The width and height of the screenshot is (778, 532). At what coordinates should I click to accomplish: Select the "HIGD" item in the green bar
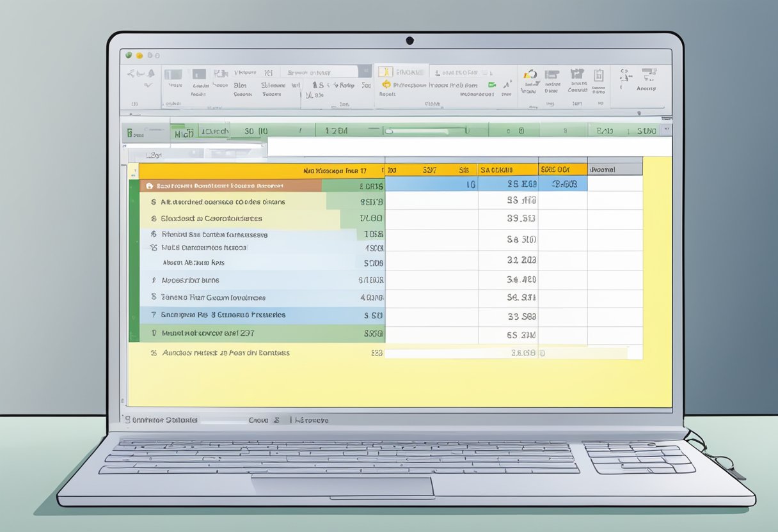(184, 133)
